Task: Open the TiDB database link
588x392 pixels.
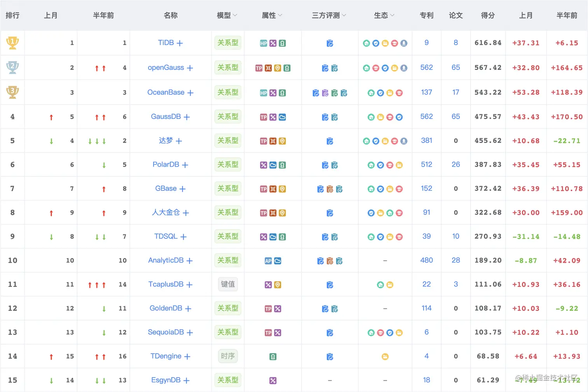Action: pos(166,43)
